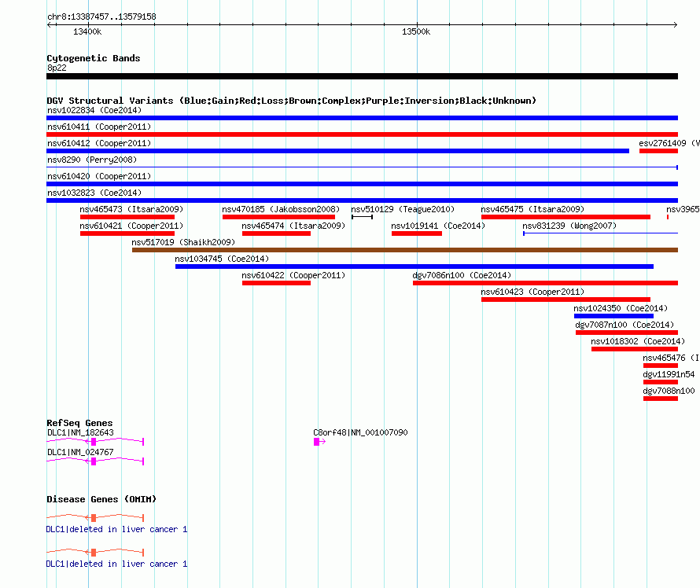Click the Disease Genes (OMIM) track title
The image size is (700, 588).
click(101, 499)
